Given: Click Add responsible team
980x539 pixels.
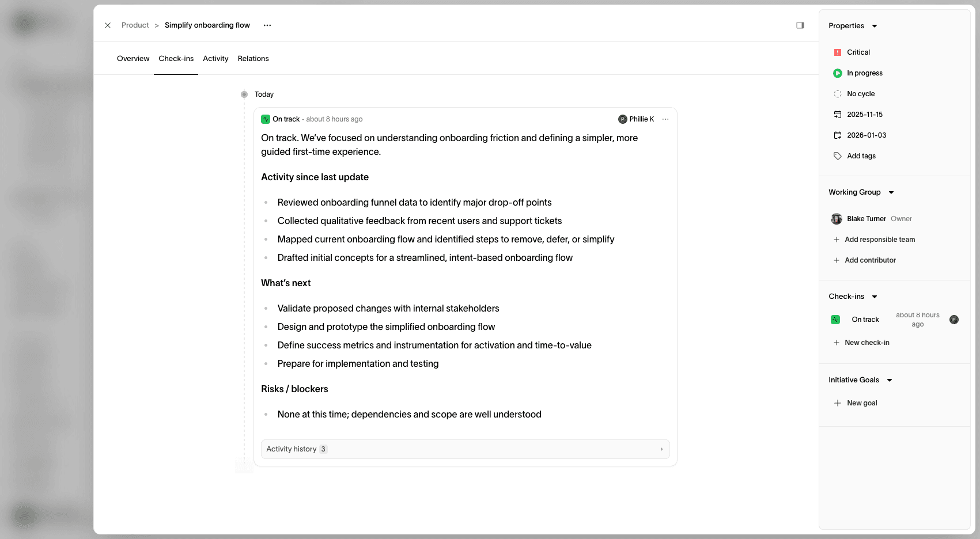Looking at the screenshot, I should [879, 240].
